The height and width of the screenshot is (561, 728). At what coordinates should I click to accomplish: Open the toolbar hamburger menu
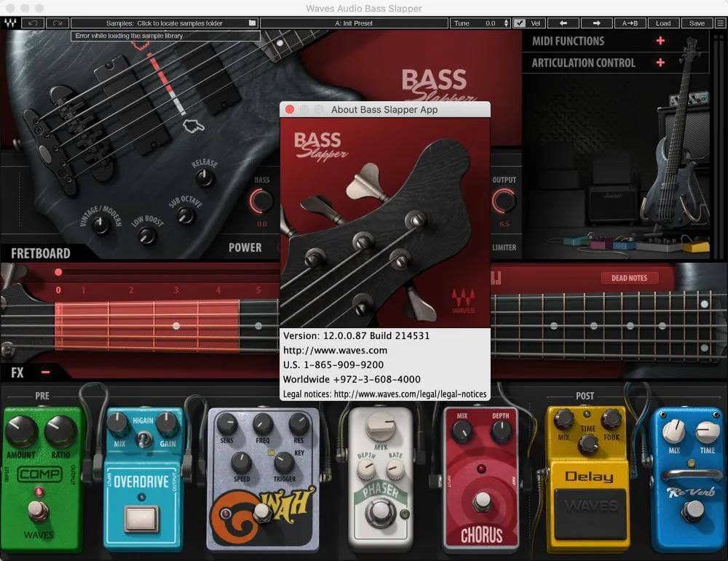(720, 23)
